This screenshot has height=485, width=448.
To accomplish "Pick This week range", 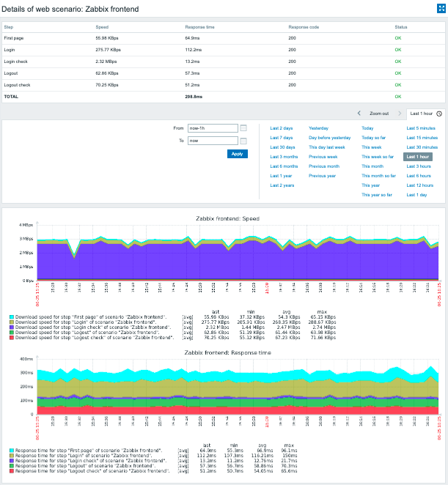I will (371, 147).
